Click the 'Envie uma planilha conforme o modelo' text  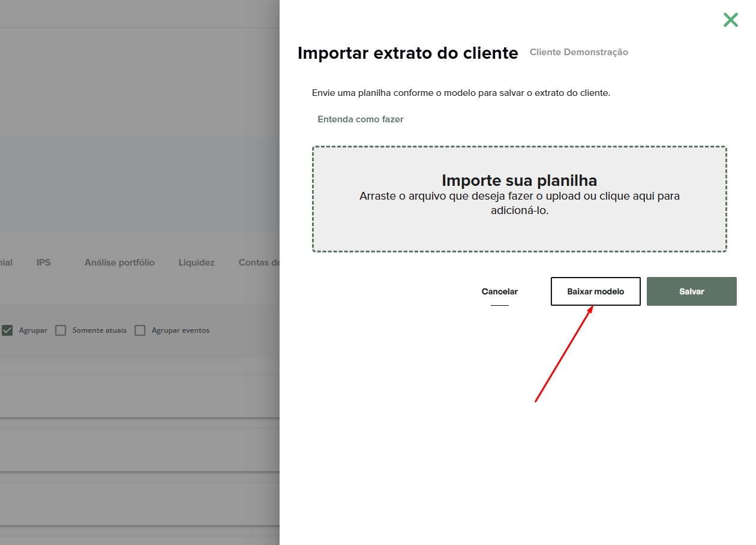461,93
